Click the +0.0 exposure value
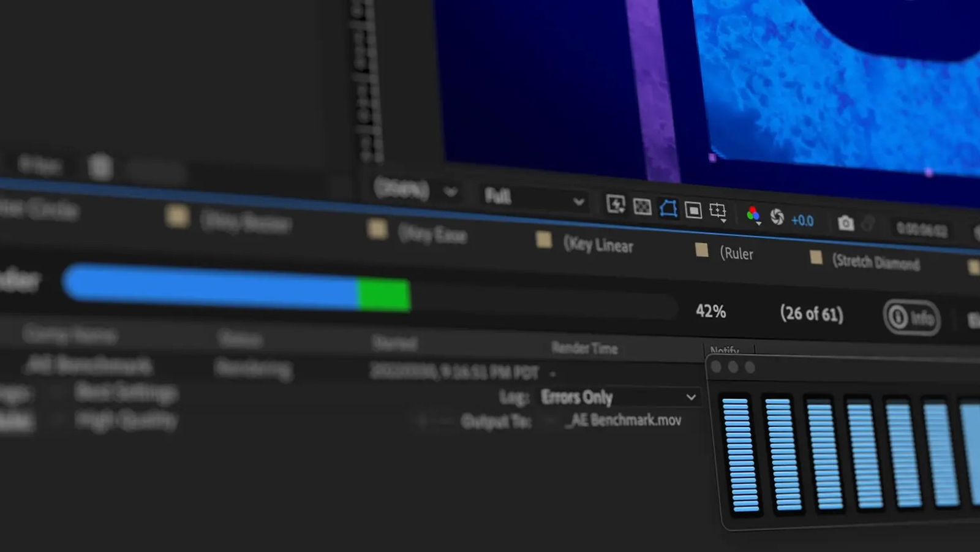This screenshot has height=552, width=980. (802, 220)
